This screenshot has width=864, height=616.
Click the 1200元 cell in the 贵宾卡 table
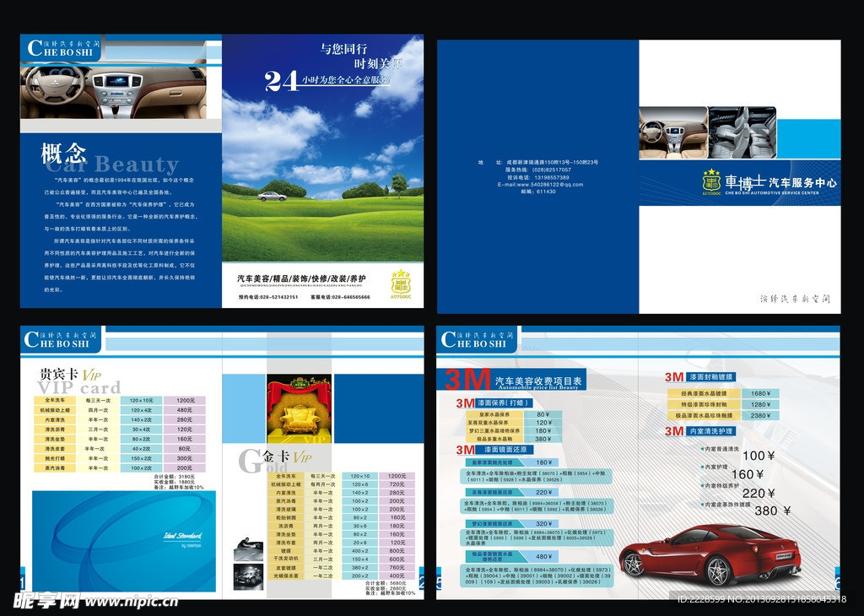(185, 401)
